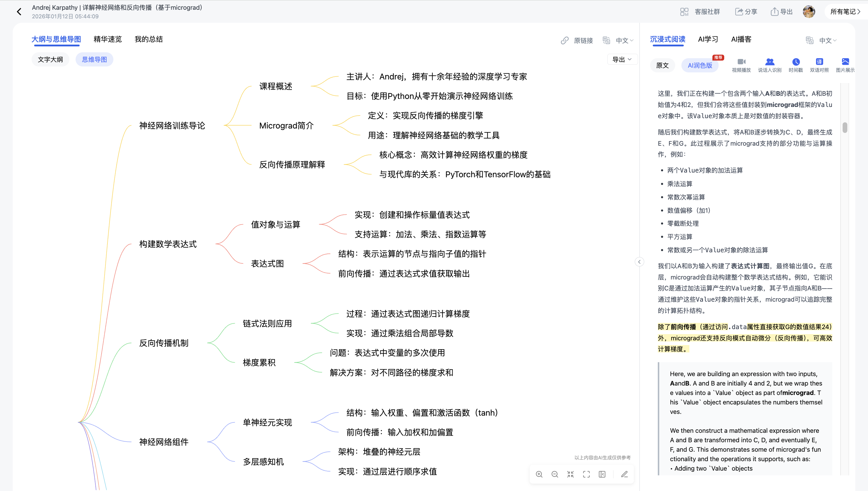Click the 分享 share label

coord(751,12)
